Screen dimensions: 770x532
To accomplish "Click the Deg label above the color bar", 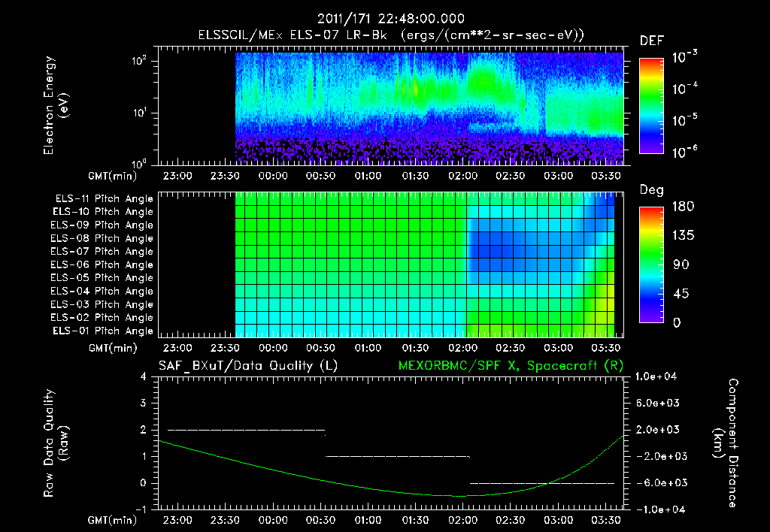I will pyautogui.click(x=652, y=190).
